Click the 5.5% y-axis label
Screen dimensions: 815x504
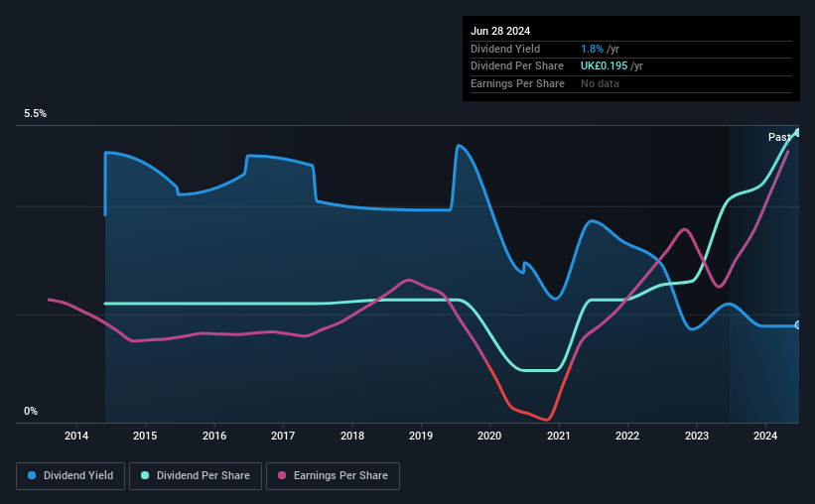click(x=35, y=114)
